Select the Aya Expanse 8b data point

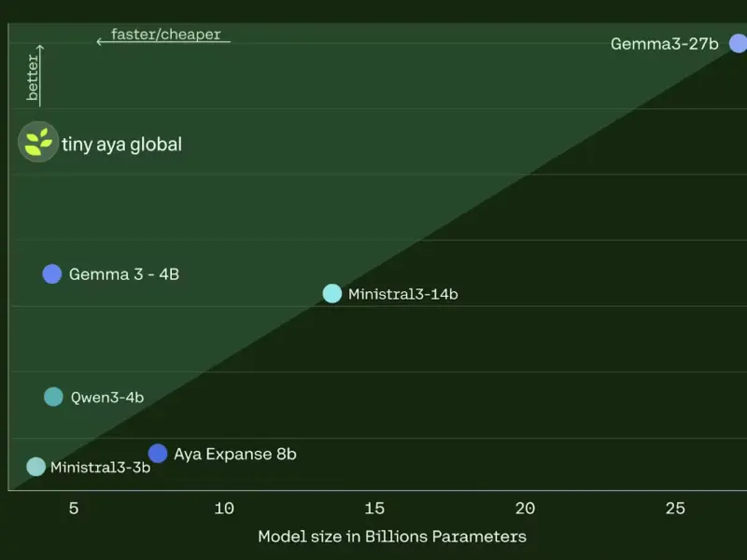158,454
